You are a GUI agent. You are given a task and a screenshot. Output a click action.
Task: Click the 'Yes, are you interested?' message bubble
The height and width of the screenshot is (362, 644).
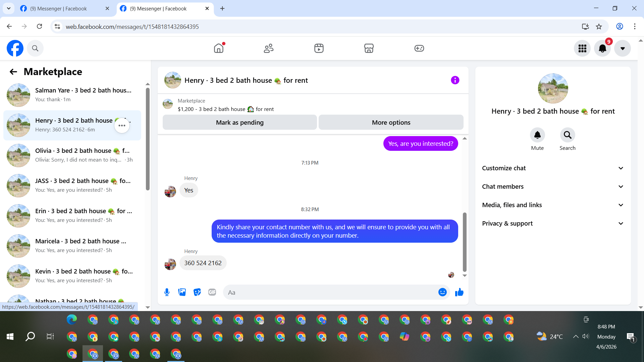[x=421, y=143]
